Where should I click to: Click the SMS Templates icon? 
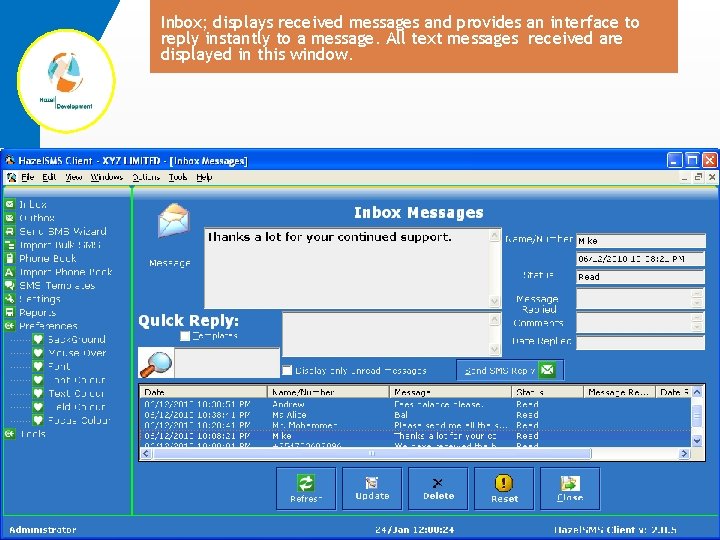point(10,285)
